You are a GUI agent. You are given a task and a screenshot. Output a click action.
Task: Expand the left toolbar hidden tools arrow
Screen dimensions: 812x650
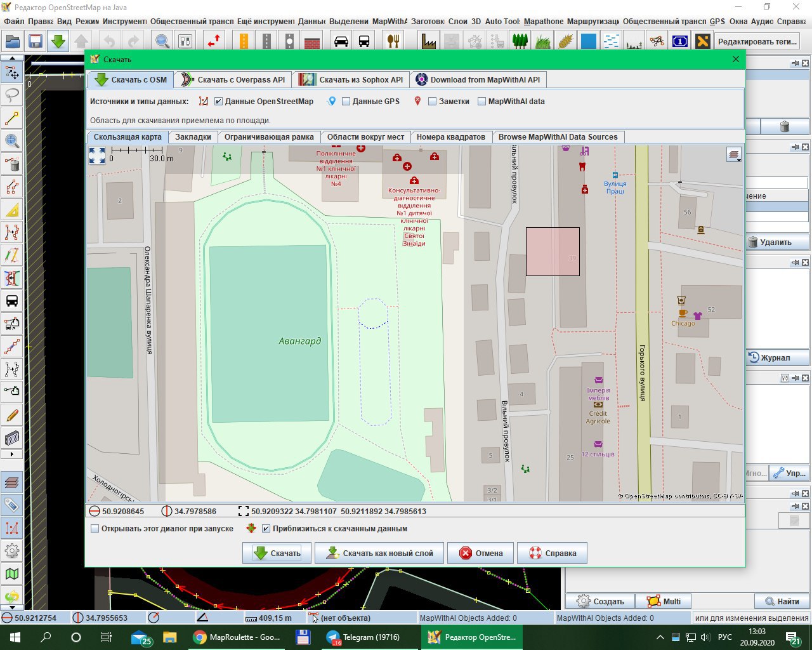12,454
